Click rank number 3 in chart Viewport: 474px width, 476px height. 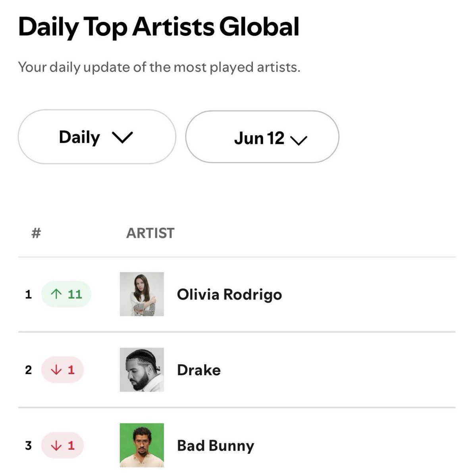tap(28, 445)
